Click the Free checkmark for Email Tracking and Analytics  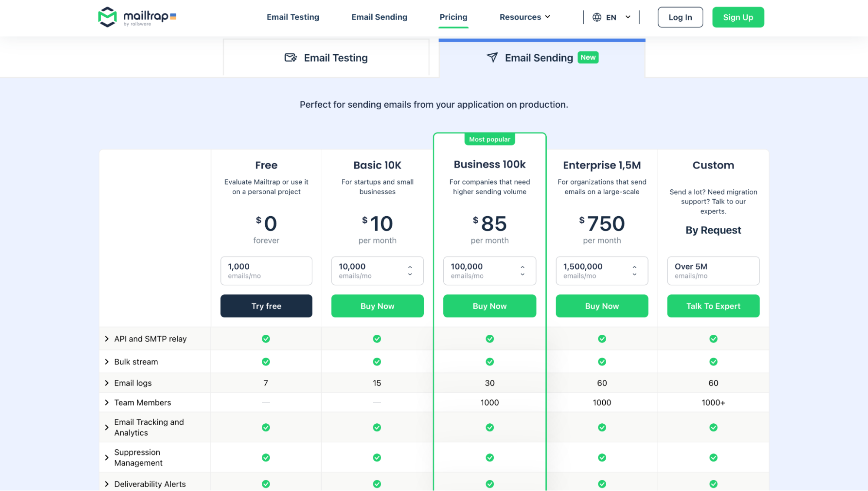pos(266,428)
